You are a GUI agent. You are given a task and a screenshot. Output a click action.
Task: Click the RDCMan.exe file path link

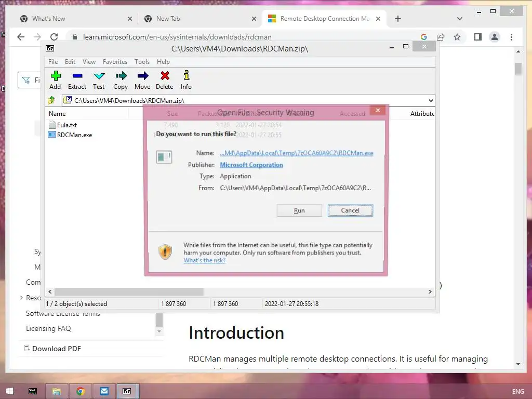(297, 153)
